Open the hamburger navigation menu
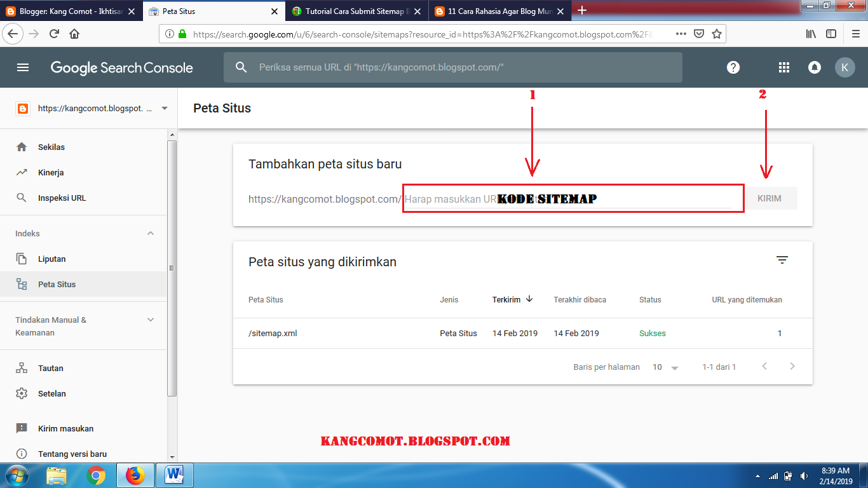Image resolution: width=868 pixels, height=488 pixels. click(x=23, y=67)
